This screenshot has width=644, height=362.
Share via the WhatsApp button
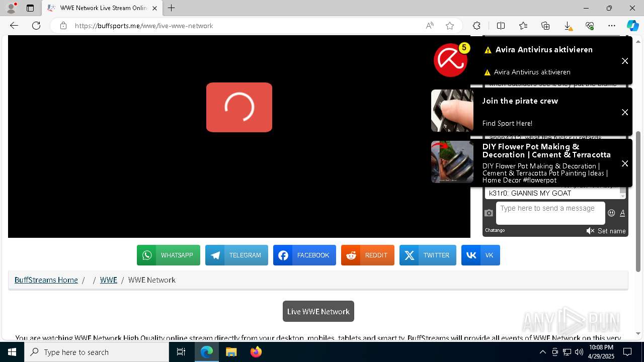pos(169,255)
